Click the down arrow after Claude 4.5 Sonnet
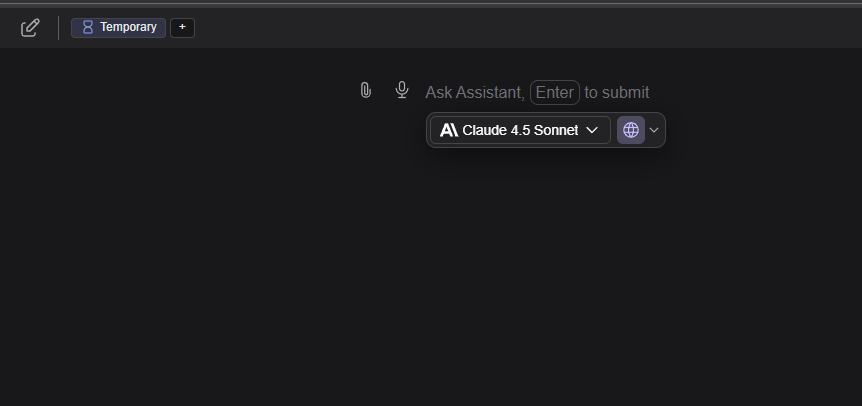862x406 pixels. 592,130
